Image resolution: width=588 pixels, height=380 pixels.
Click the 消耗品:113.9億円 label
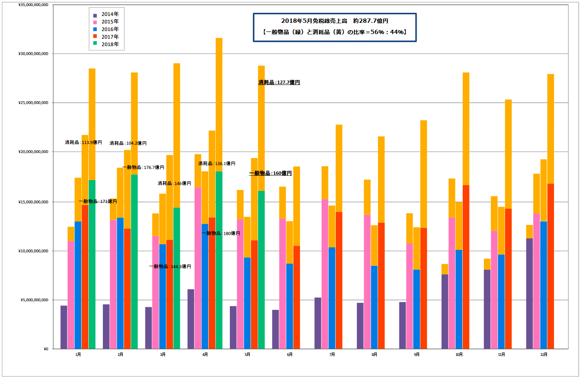coord(84,142)
